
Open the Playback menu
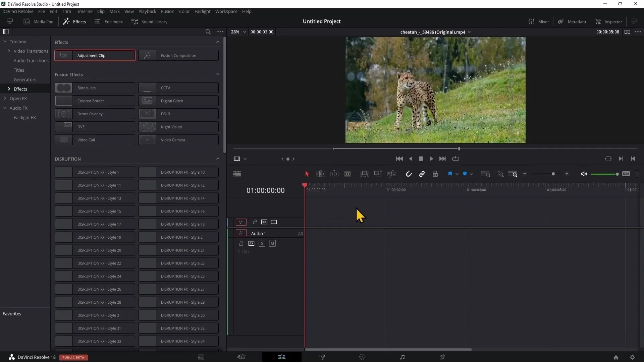(x=147, y=11)
